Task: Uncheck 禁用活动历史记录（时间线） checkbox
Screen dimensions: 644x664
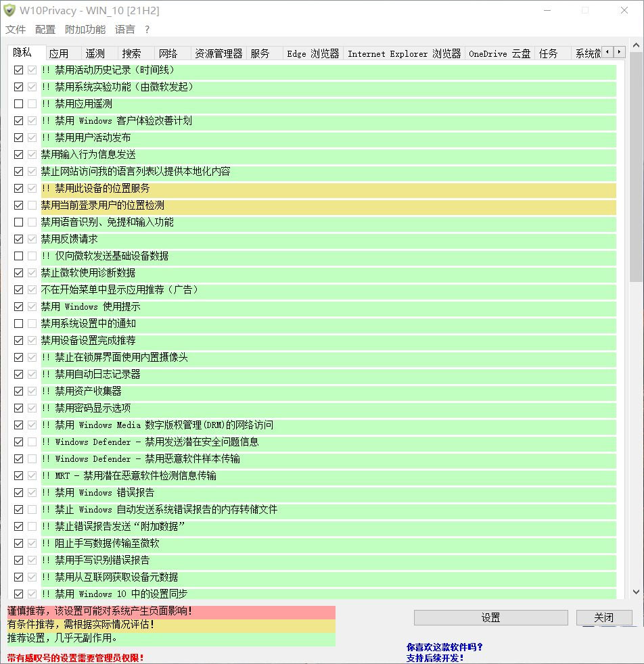Action: (18, 70)
